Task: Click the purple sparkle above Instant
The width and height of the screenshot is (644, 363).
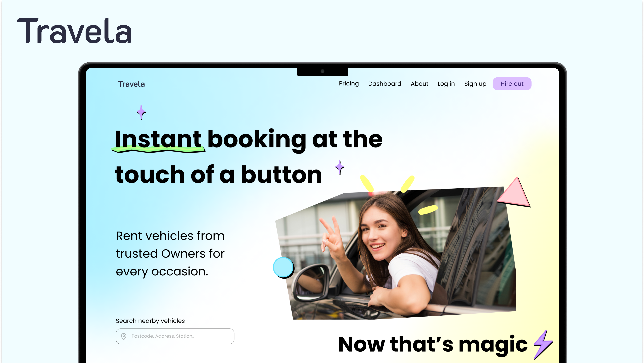Action: tap(141, 112)
